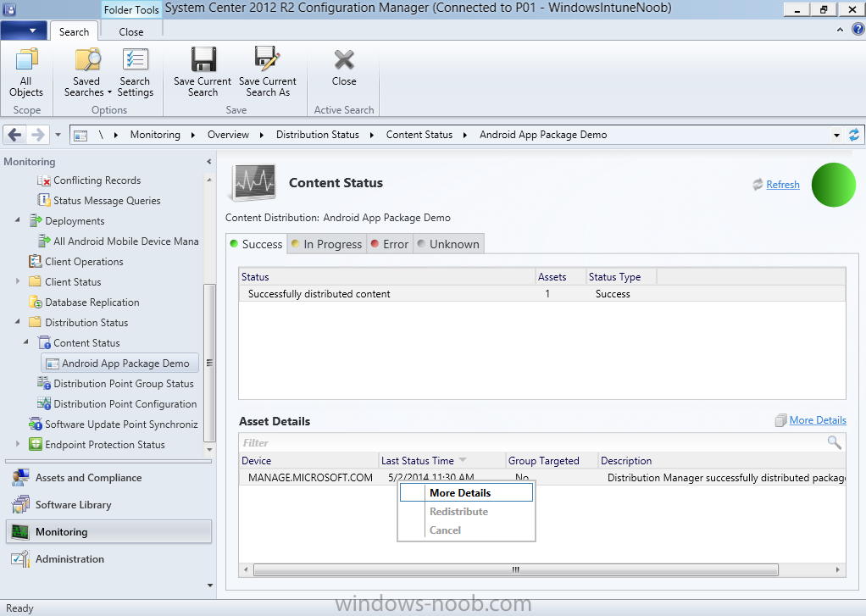Screen dimensions: 866x616
Task: Click the address bar refresh icon
Action: point(854,135)
